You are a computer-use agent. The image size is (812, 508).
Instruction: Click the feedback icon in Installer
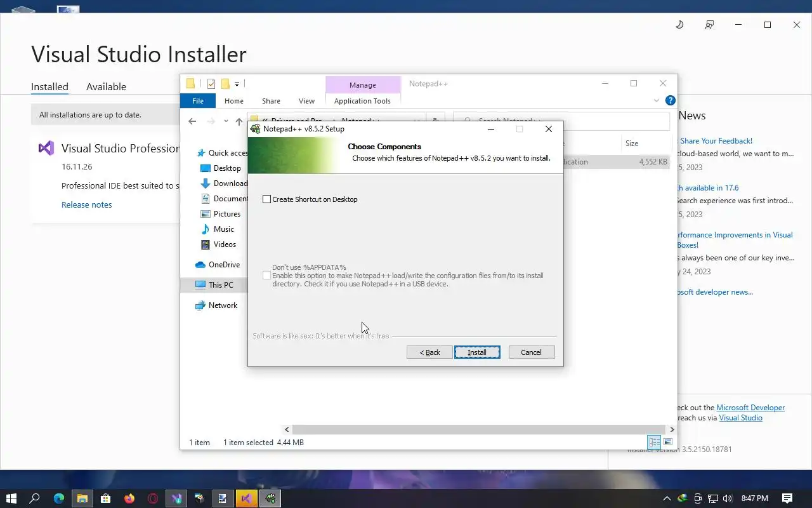[x=709, y=25]
